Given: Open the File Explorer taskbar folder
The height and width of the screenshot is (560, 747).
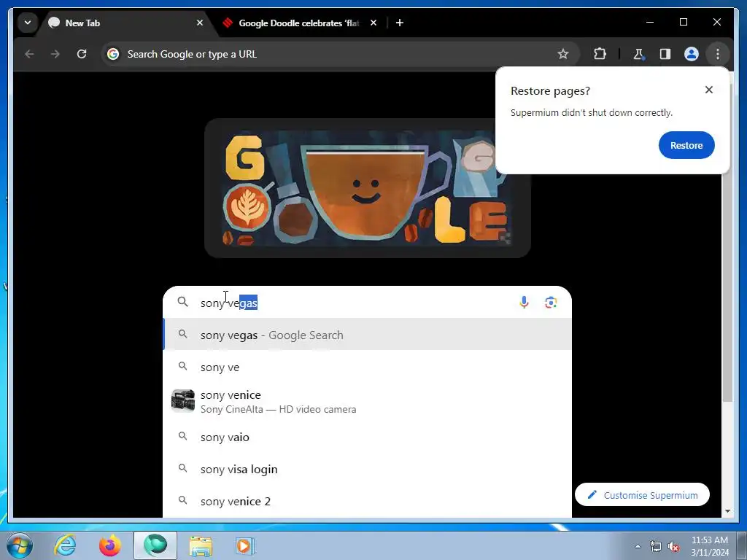Looking at the screenshot, I should pyautogui.click(x=201, y=546).
